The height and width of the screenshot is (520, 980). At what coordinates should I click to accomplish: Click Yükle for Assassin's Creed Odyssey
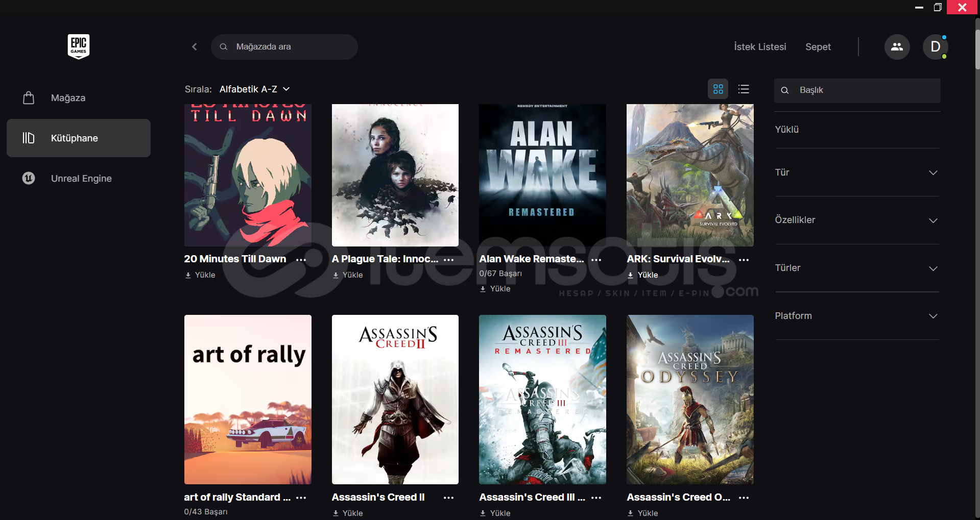(648, 513)
